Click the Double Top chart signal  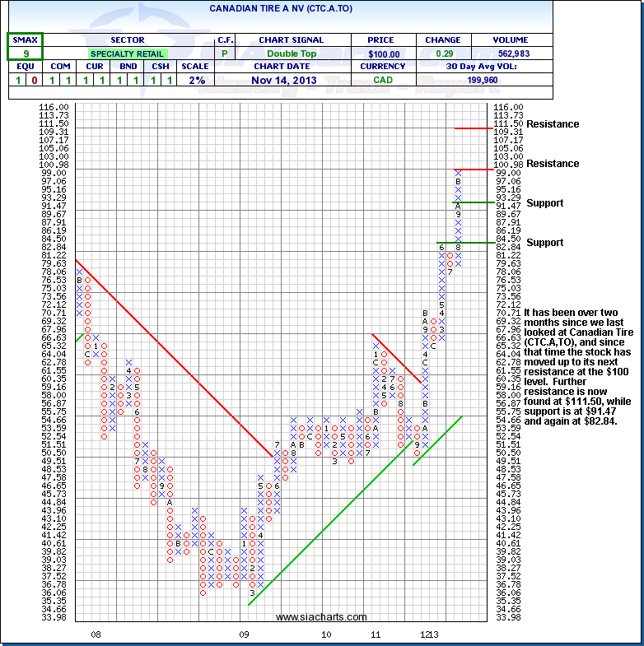point(291,53)
